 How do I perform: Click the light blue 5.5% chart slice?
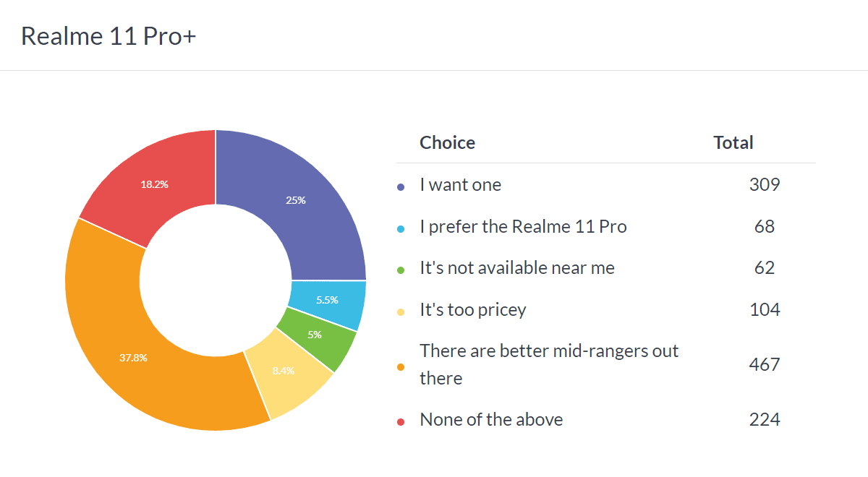327,300
